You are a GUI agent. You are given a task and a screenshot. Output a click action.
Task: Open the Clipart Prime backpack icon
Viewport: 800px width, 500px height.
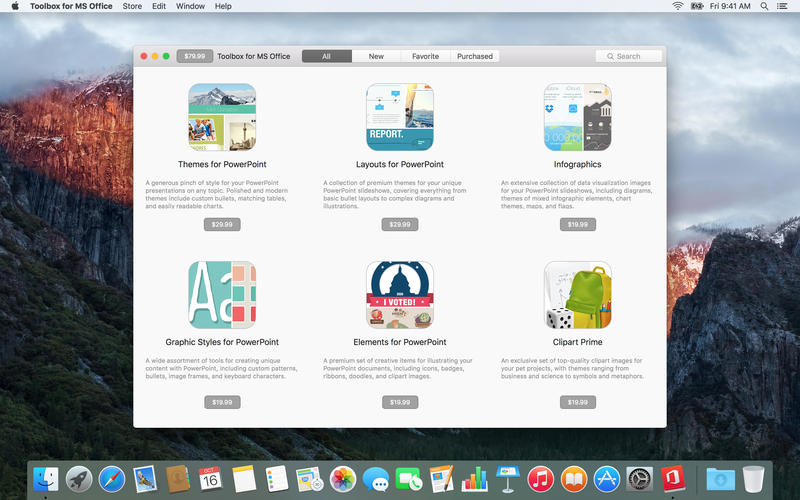(x=578, y=295)
